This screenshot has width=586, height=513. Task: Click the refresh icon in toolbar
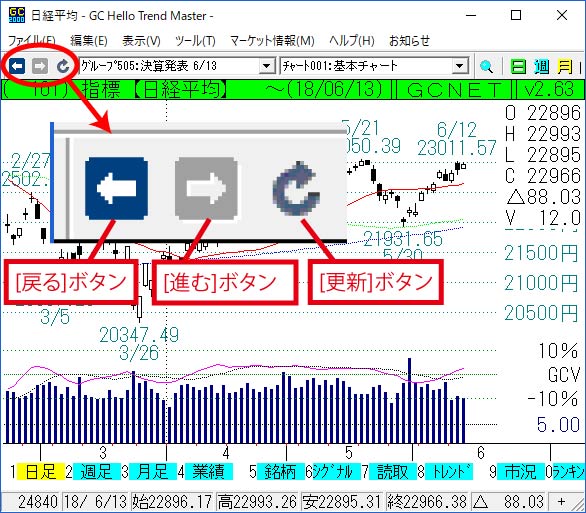pos(63,67)
